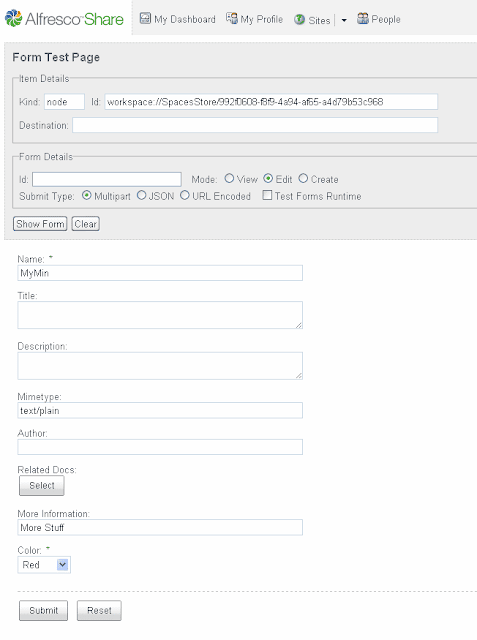Click the Show Form button
Viewport: 477px width, 640px height.
coord(40,224)
